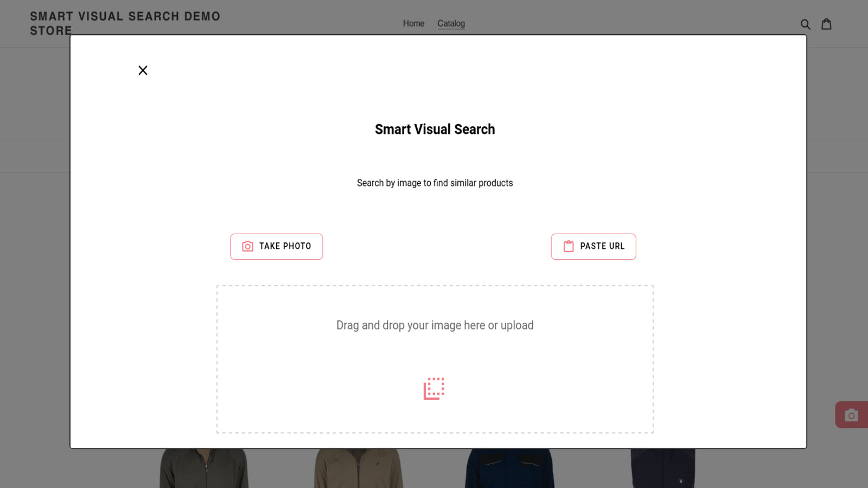Viewport: 868px width, 488px height.
Task: Open the Smart Visual Search Demo Store link
Action: tap(125, 23)
